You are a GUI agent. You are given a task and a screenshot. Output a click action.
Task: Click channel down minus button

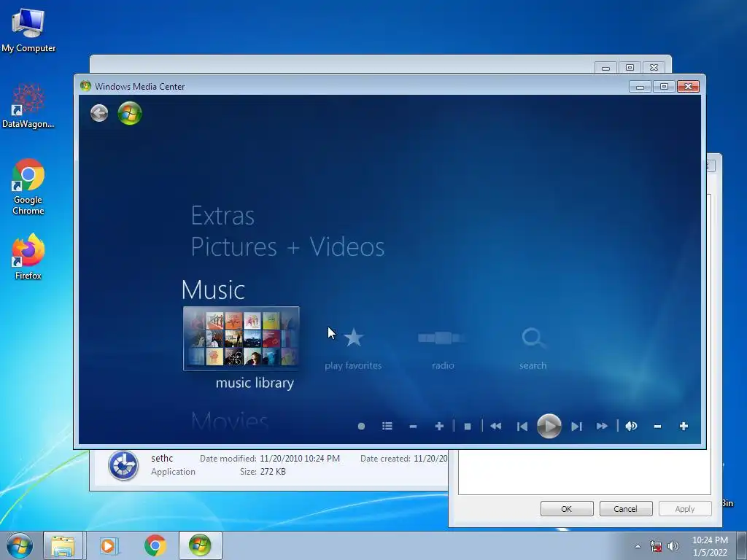coord(413,426)
